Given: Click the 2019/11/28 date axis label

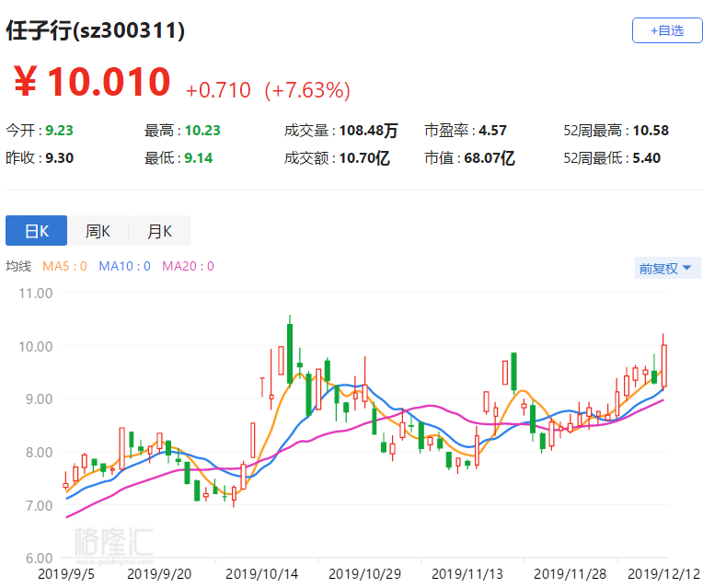Looking at the screenshot, I should [570, 574].
